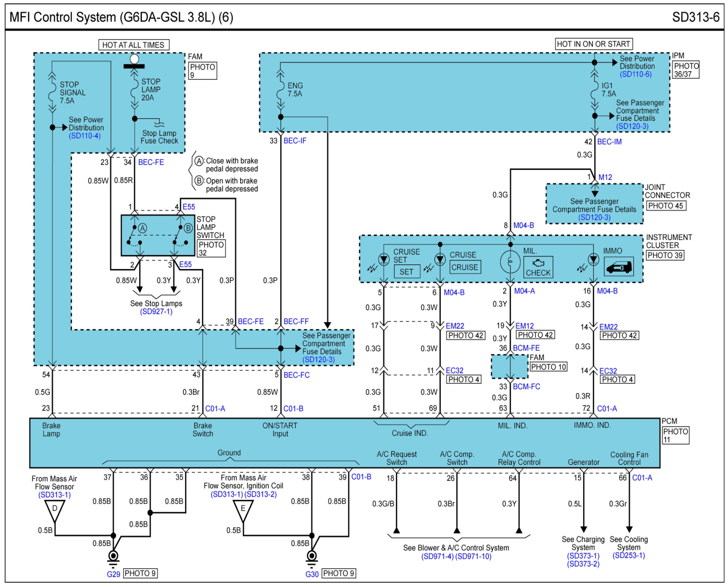Click the G29 ground symbol
728x587 pixels.
pyautogui.click(x=113, y=556)
